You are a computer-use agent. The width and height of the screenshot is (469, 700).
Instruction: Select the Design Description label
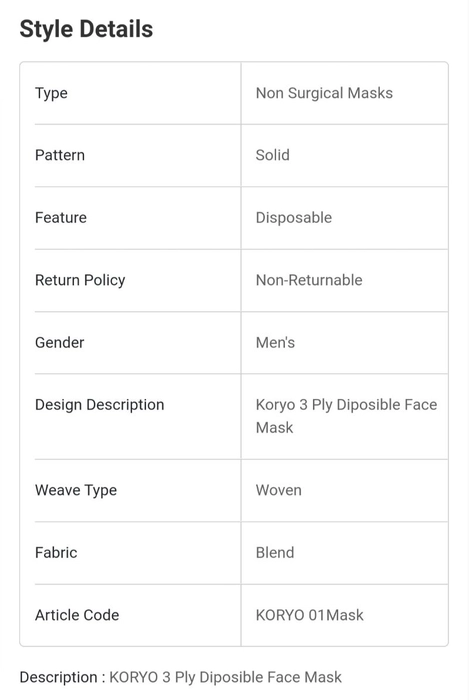[x=100, y=404]
